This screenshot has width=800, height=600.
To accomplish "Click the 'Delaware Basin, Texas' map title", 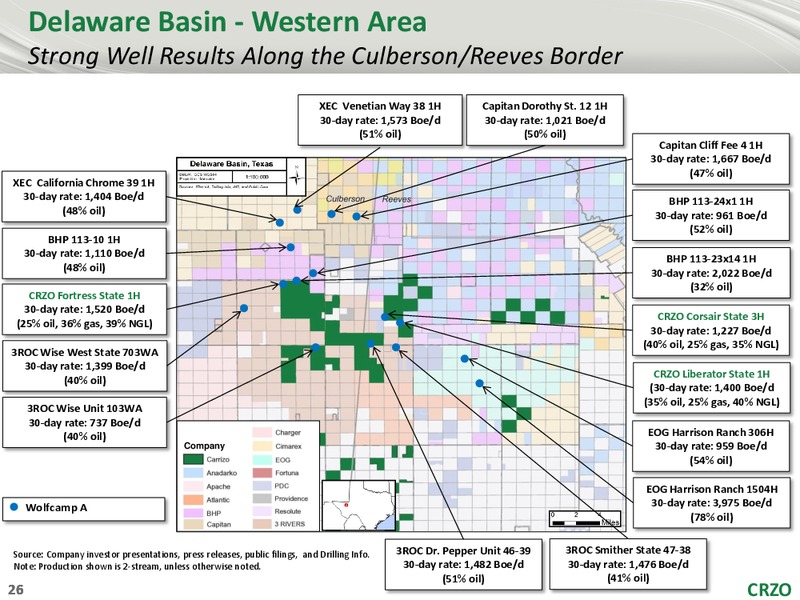I will tap(231, 164).
